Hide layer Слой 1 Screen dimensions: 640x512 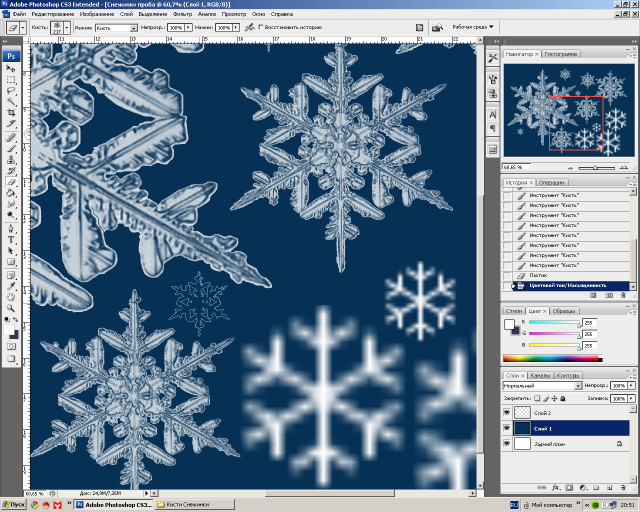[x=507, y=428]
